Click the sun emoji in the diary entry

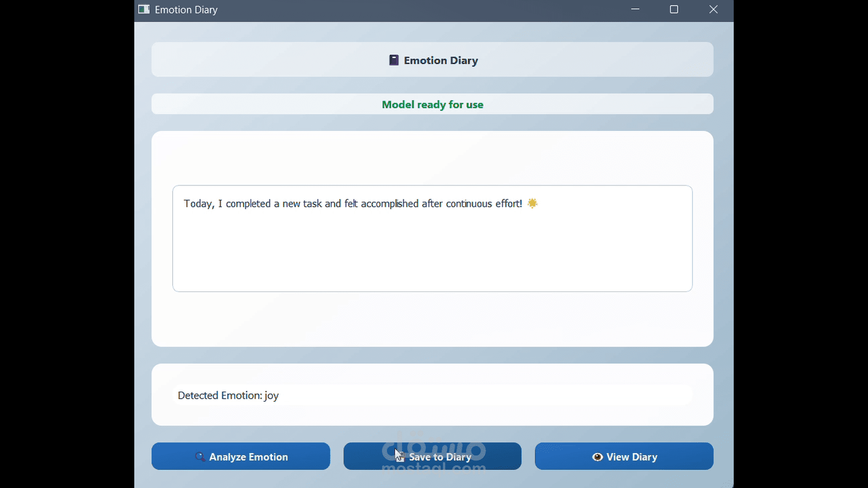[533, 203]
